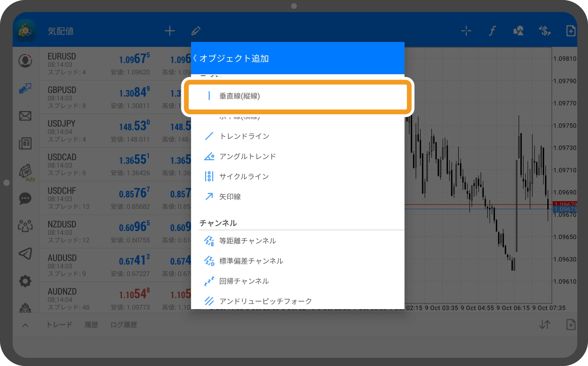Tap the sort arrows icon at bottom
The height and width of the screenshot is (366, 588).
pyautogui.click(x=545, y=325)
